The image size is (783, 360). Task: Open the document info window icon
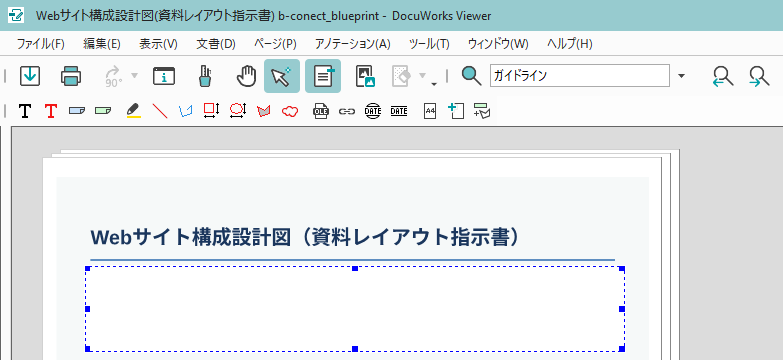pos(163,76)
